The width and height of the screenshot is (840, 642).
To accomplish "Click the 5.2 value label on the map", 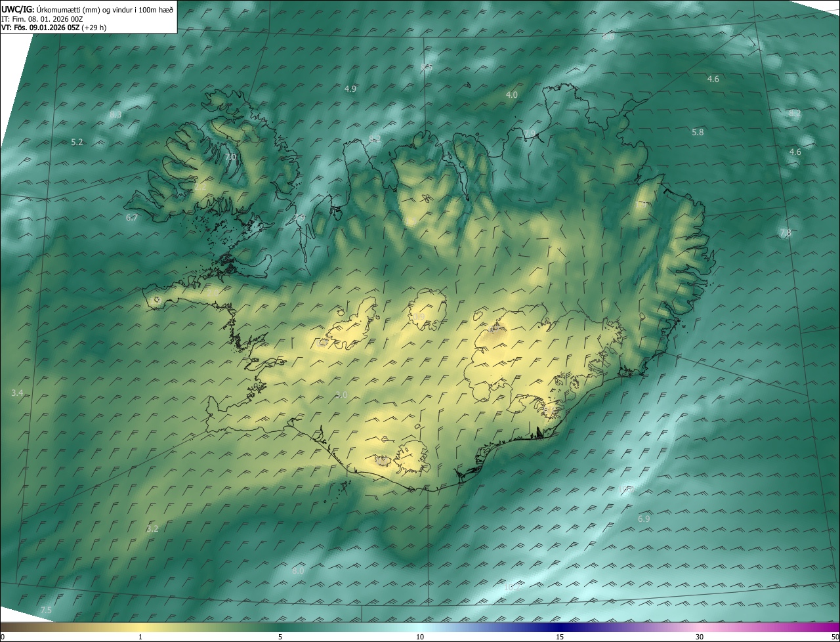I will click(x=77, y=142).
